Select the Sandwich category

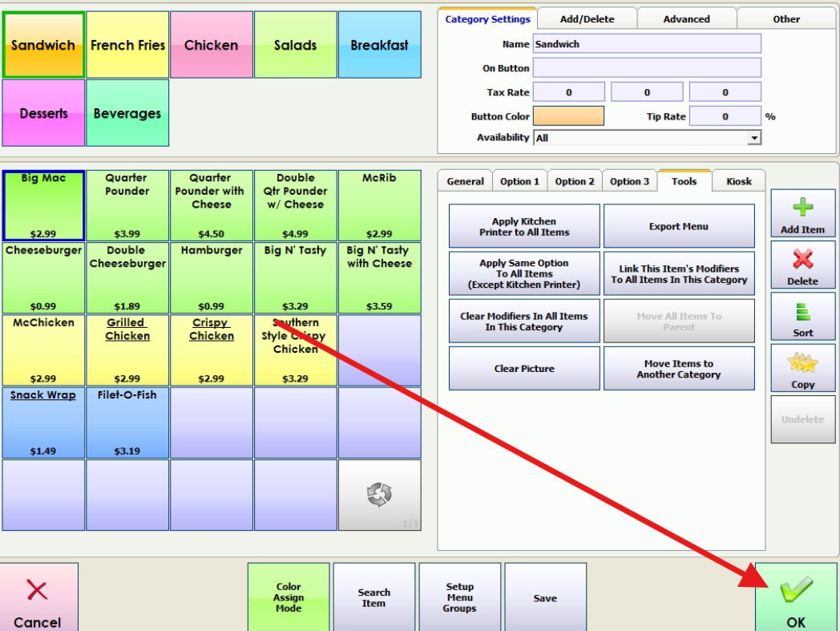[x=43, y=45]
